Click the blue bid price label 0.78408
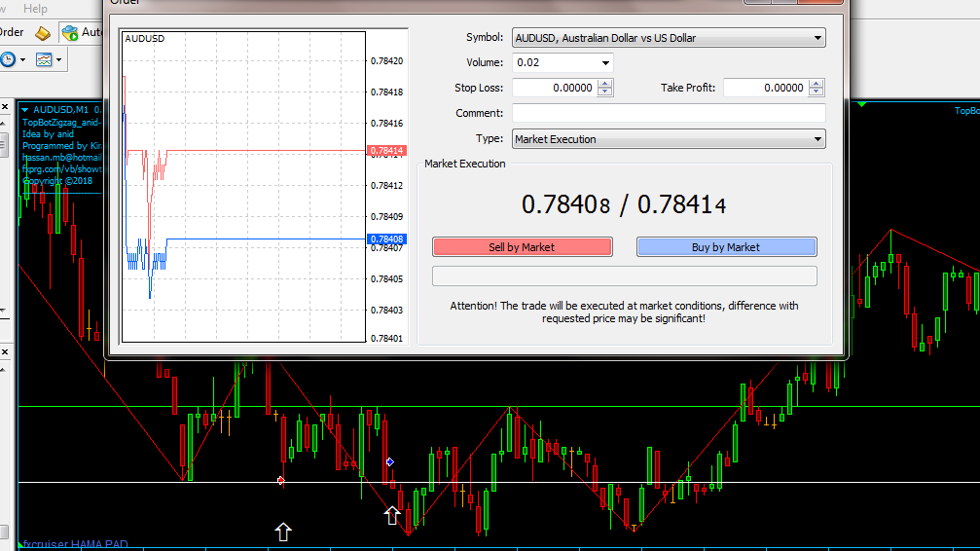Image resolution: width=980 pixels, height=551 pixels. pyautogui.click(x=386, y=239)
